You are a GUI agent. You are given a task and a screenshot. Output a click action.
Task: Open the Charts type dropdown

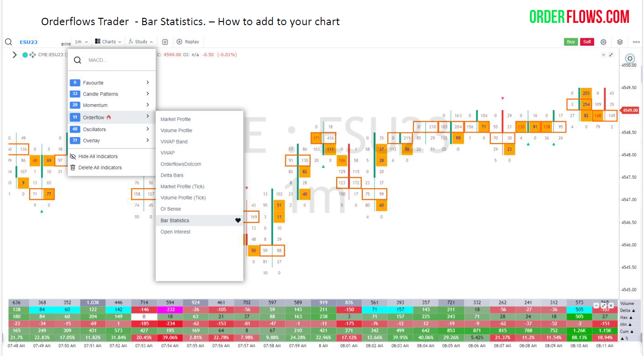(x=108, y=42)
